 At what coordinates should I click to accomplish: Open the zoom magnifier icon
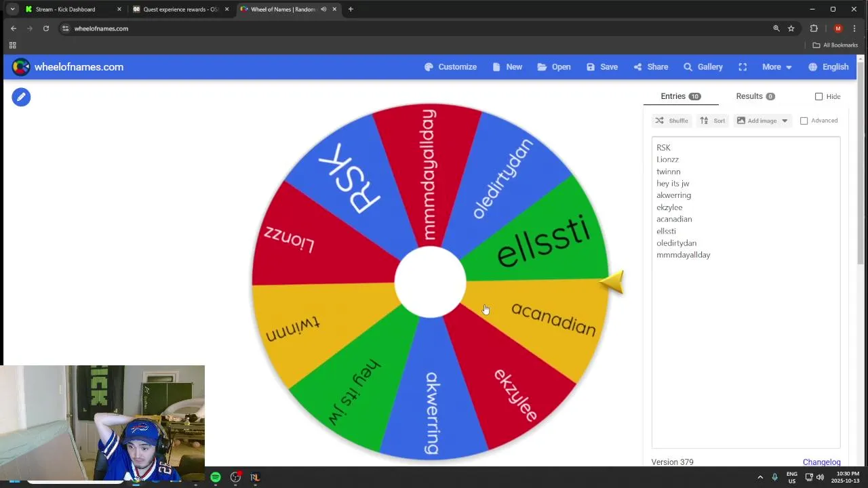click(x=776, y=28)
